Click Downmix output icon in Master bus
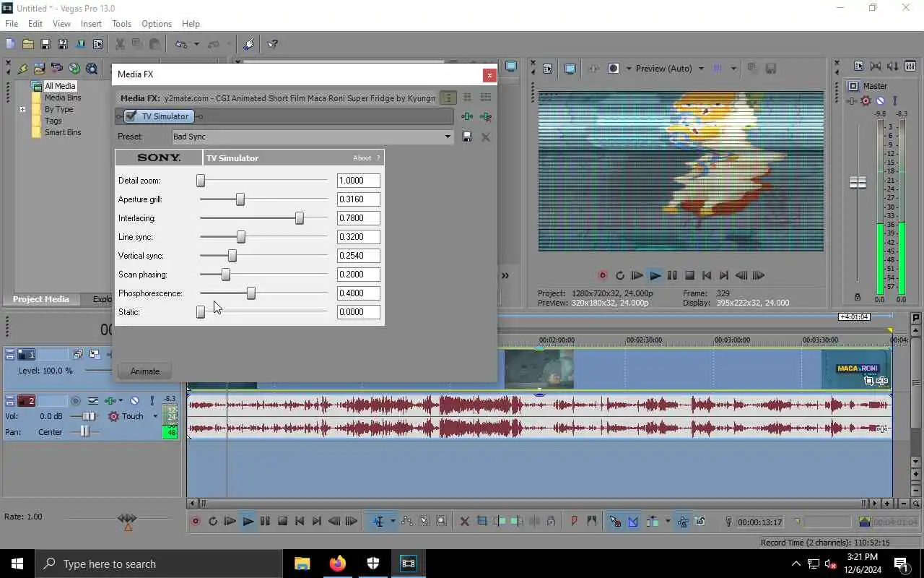The width and height of the screenshot is (924, 578). click(x=876, y=66)
